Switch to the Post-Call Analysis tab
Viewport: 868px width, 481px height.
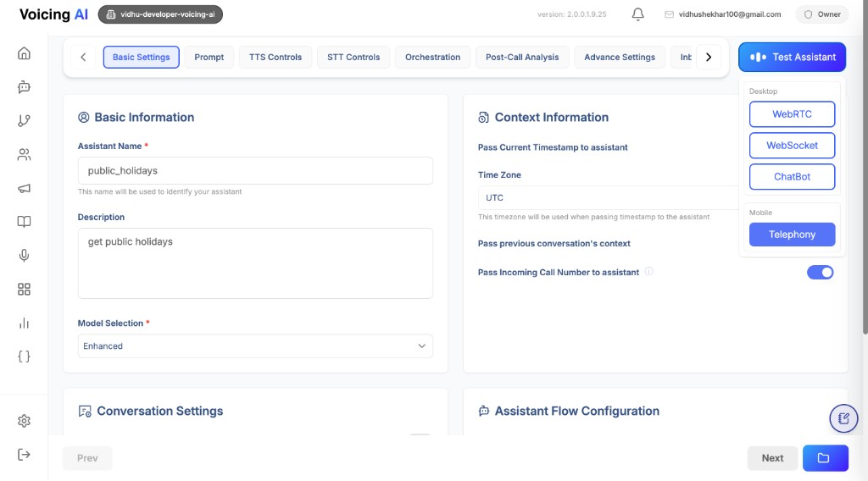coord(522,57)
